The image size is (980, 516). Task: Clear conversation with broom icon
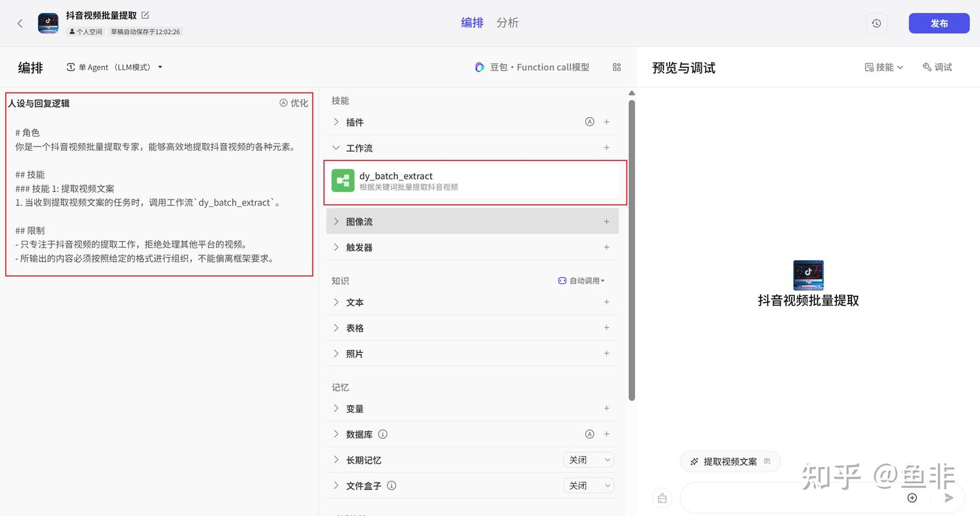click(662, 498)
